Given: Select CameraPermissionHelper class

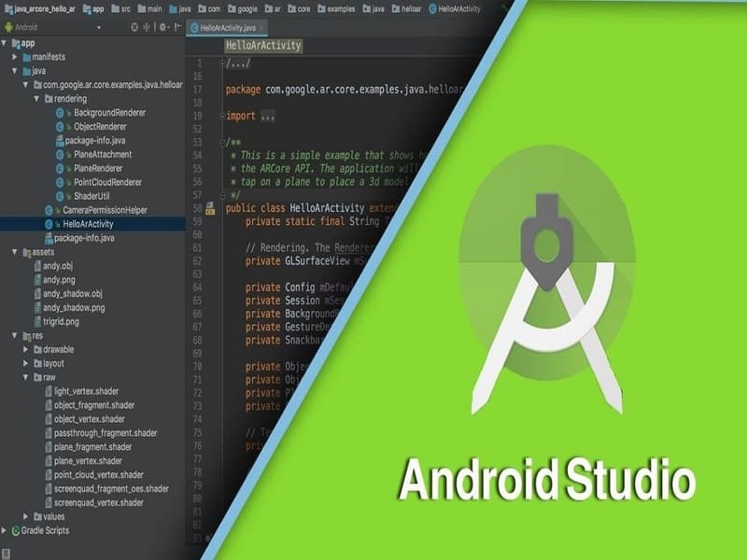Looking at the screenshot, I should pyautogui.click(x=96, y=210).
